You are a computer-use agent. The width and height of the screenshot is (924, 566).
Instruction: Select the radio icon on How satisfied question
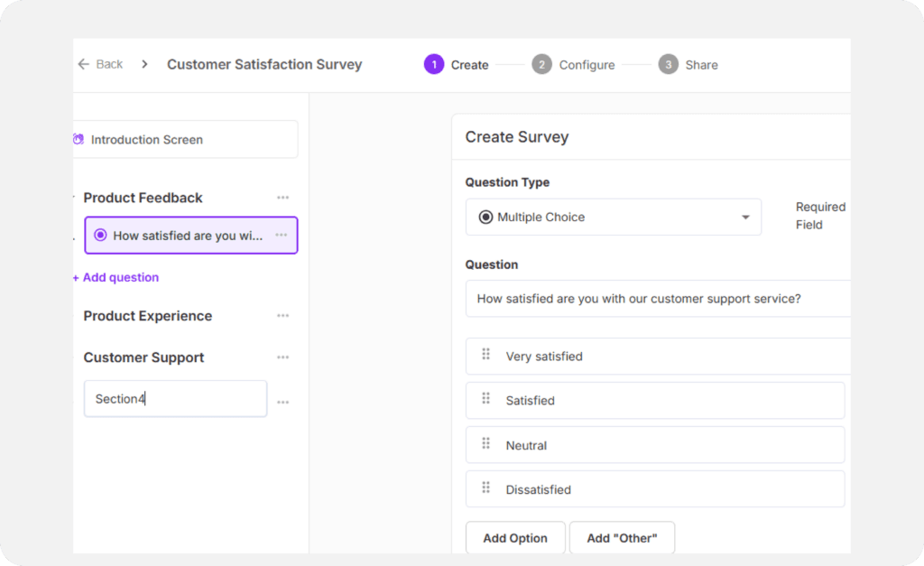tap(100, 236)
